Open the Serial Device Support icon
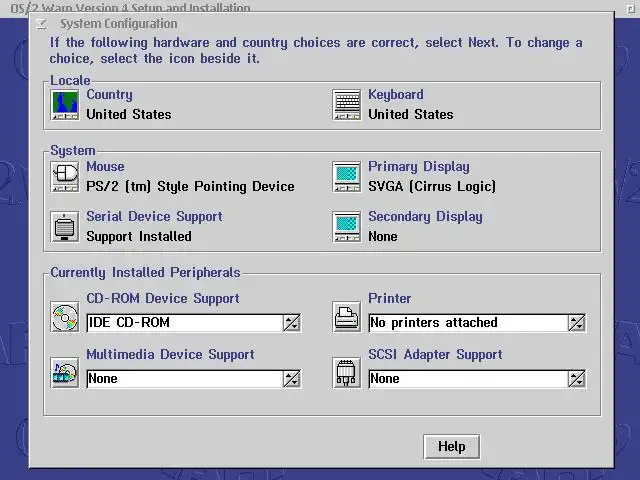This screenshot has height=480, width=640. 65,227
